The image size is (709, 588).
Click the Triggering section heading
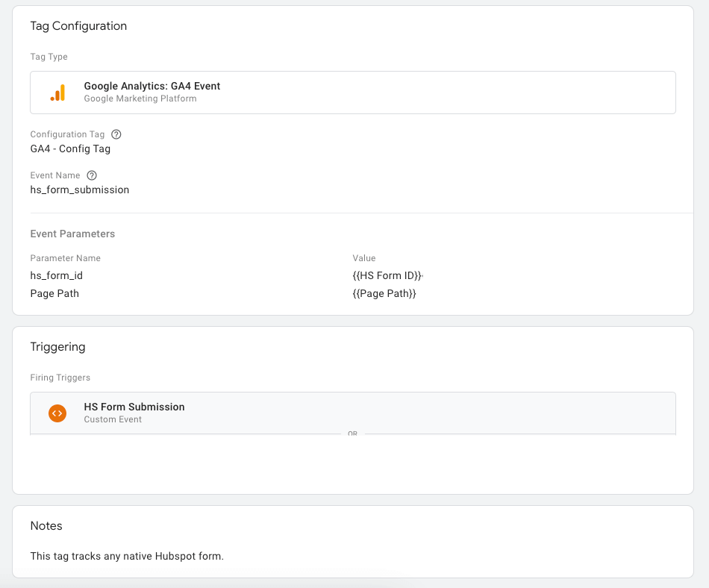tap(57, 347)
